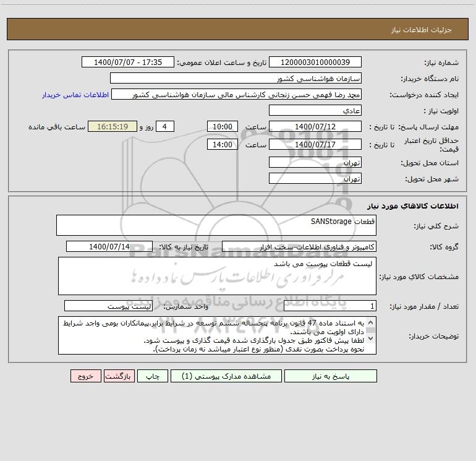Click label تاریخ نیاز به کالا
Image resolution: width=476 pixels, height=461 pixels.
click(x=184, y=247)
